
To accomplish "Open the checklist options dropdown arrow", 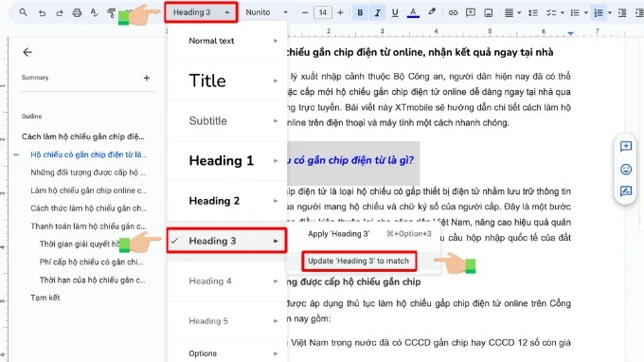I will [x=563, y=12].
